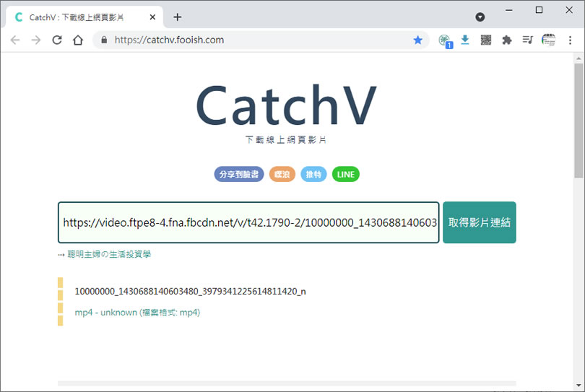The image size is (585, 392).
Task: Open the 聰明主婦の生活投資學 link
Action: click(x=109, y=254)
